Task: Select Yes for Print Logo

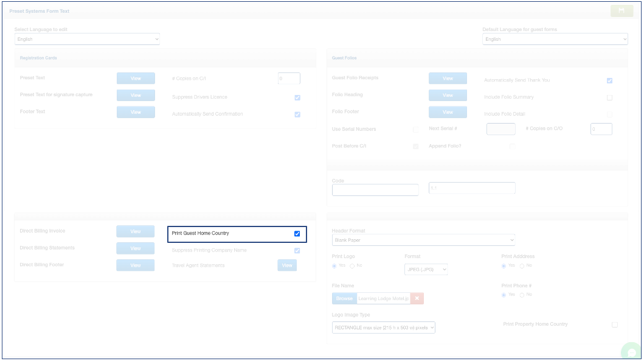Action: pos(334,266)
